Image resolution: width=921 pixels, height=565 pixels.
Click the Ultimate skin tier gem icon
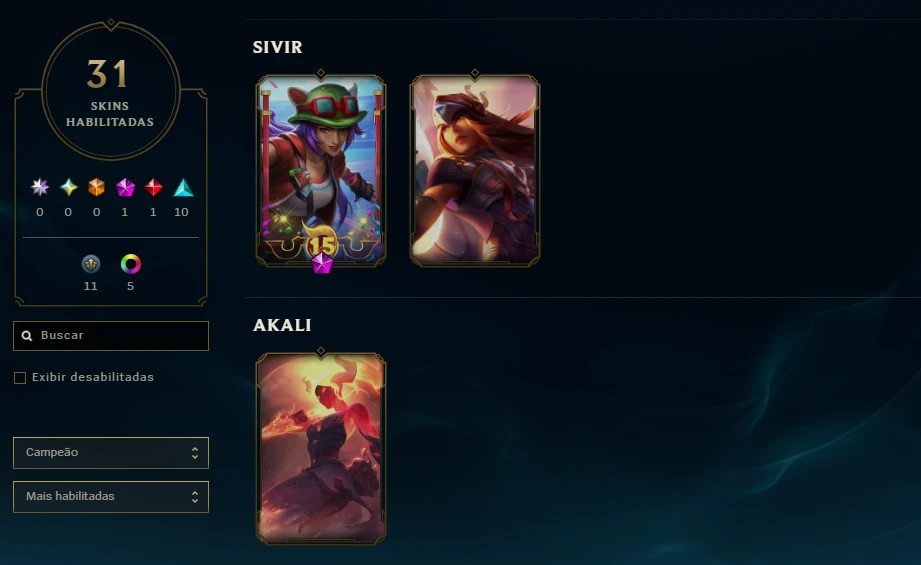39,187
